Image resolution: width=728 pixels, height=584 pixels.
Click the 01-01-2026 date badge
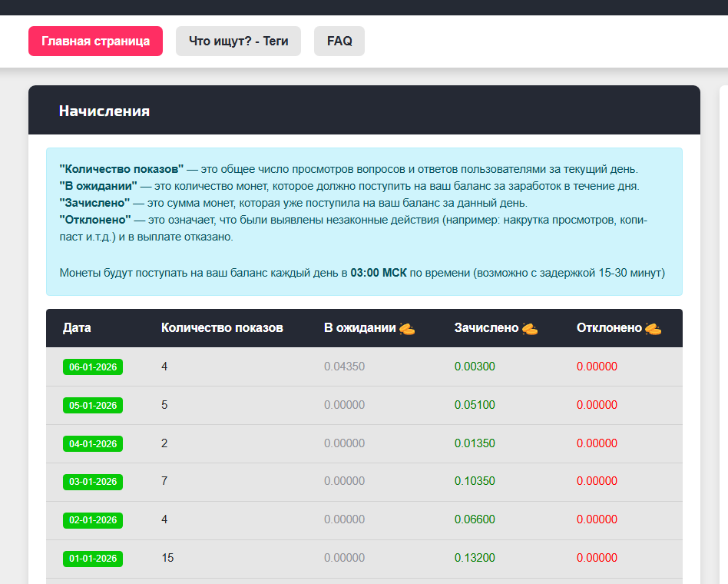tap(93, 559)
